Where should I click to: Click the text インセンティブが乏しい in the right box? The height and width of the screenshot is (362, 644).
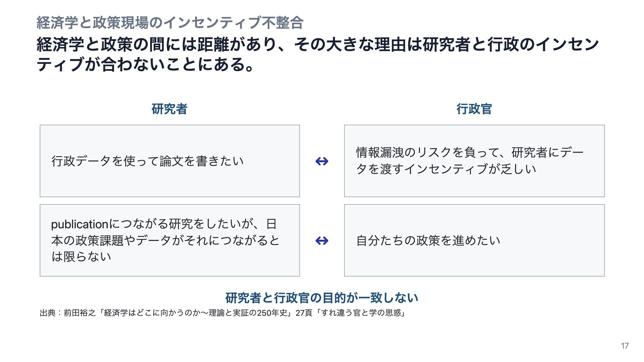coord(471,169)
